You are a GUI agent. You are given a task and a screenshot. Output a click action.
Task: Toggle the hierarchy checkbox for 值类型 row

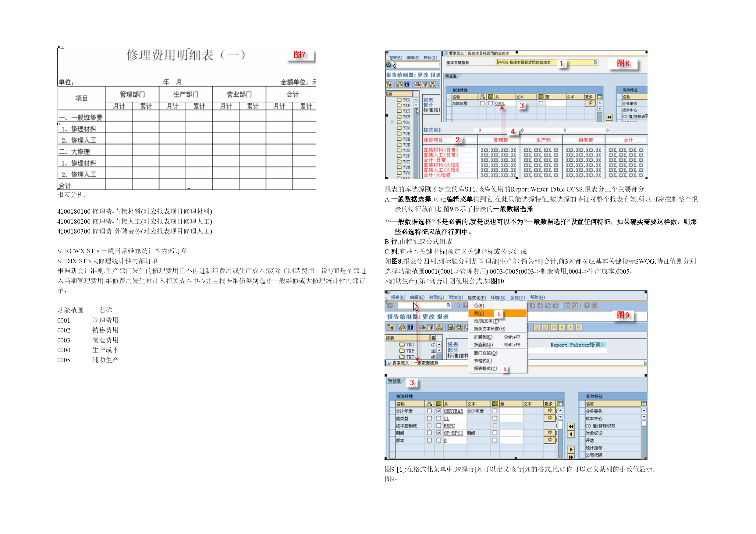(x=429, y=418)
